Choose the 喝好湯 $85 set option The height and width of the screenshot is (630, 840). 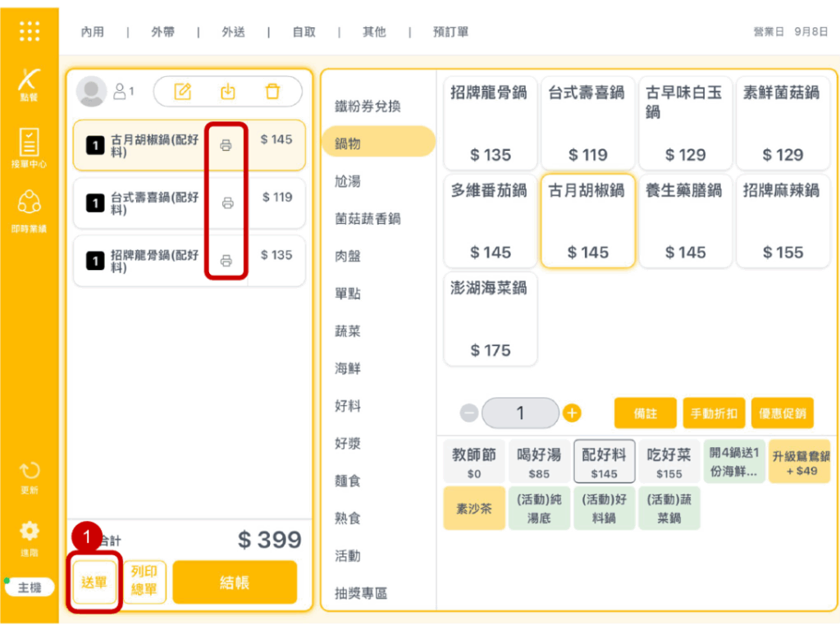[x=539, y=463]
